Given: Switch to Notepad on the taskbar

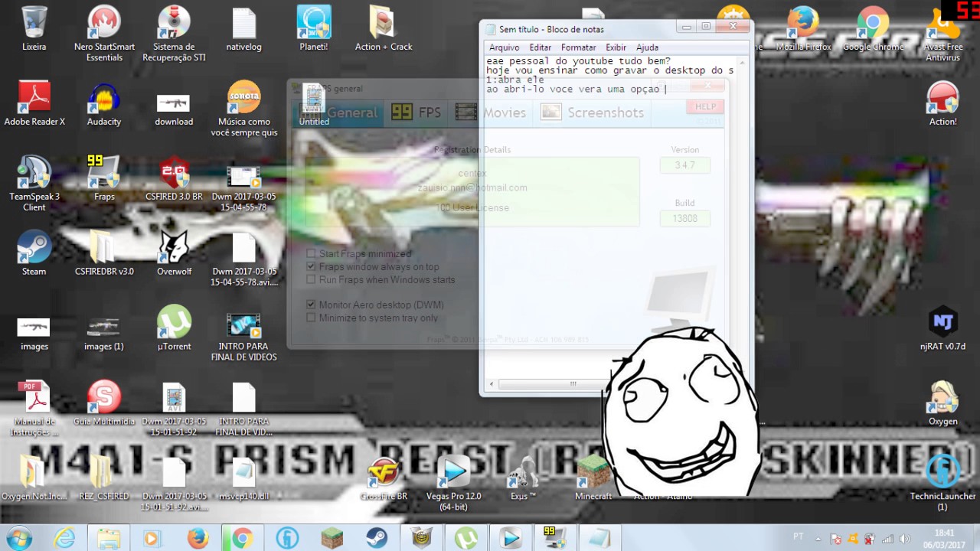Looking at the screenshot, I should 600,538.
